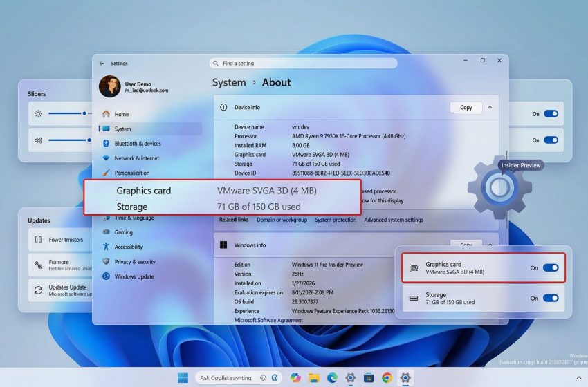The width and height of the screenshot is (588, 387).
Task: Open the Domain or workgroup link
Action: pos(282,220)
